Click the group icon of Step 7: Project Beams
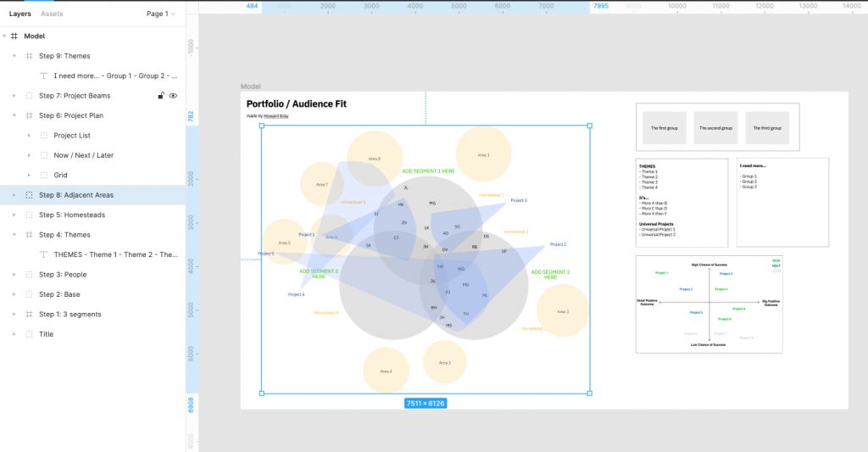 30,96
